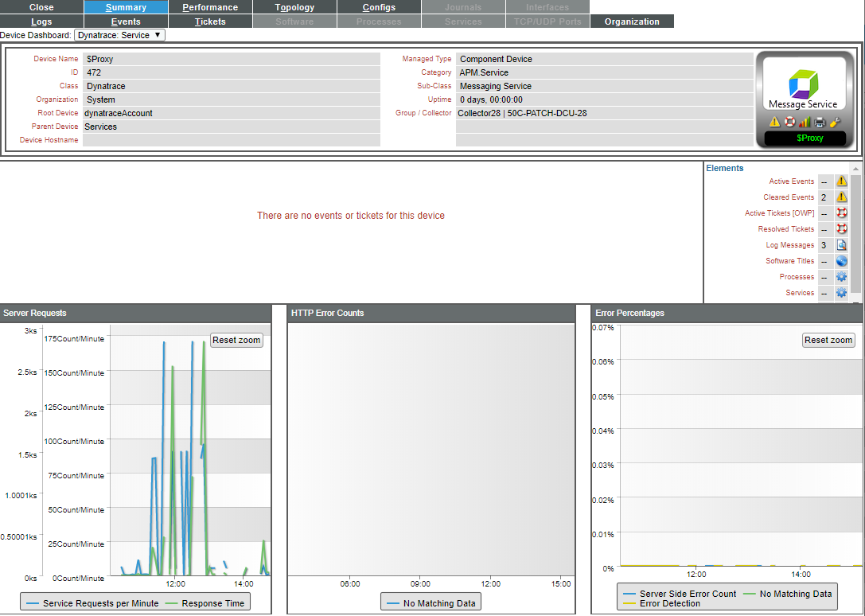Select the performance bar graph icon on device tile
Viewport: 865px width, 616px height.
point(804,122)
